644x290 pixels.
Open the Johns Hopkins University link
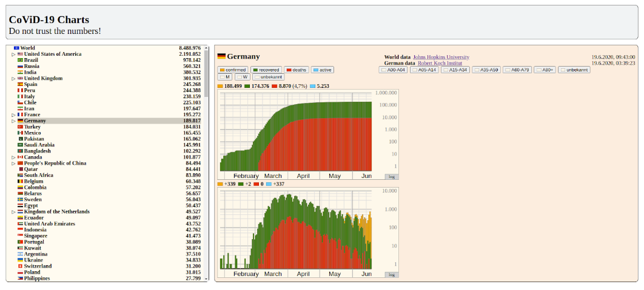coord(441,57)
